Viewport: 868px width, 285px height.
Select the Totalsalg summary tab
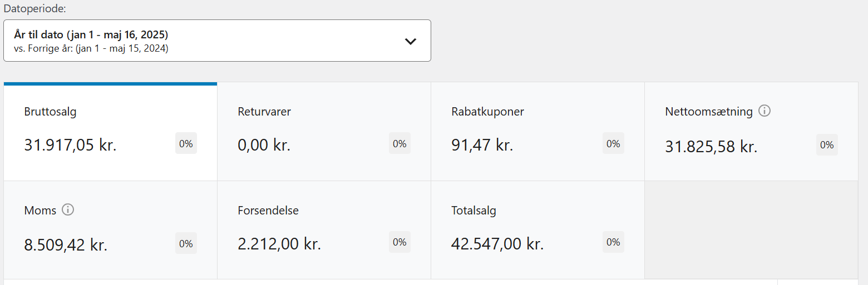pyautogui.click(x=537, y=230)
